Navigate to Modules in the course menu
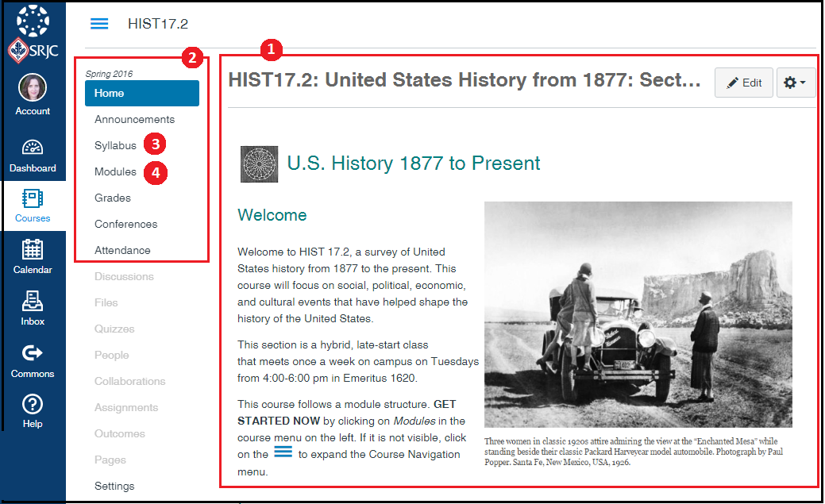This screenshot has height=504, width=825. (115, 171)
